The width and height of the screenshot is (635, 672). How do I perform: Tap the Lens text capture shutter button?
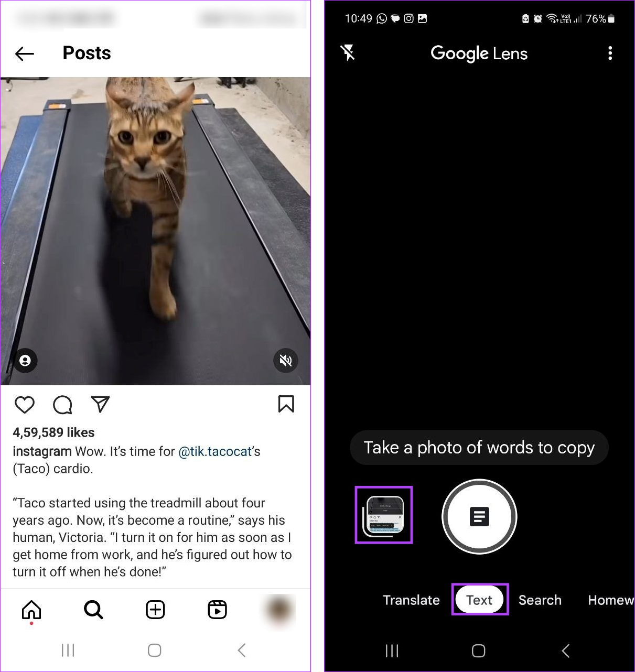479,516
